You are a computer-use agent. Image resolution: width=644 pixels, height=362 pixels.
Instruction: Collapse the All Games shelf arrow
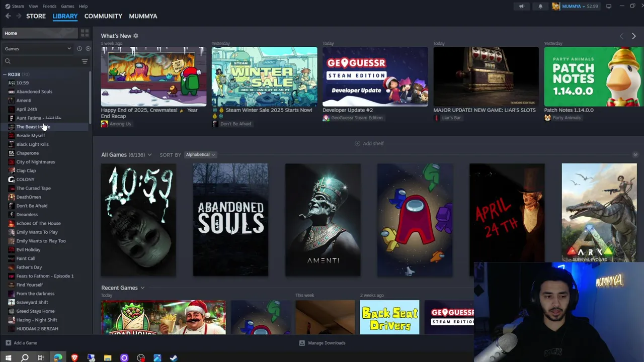[x=635, y=155]
